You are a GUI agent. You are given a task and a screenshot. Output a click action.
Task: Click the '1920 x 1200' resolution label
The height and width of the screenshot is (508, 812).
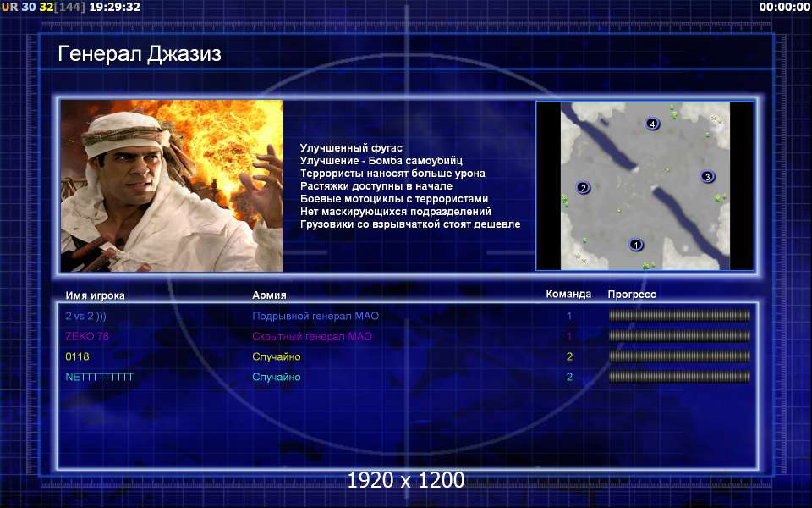click(x=405, y=480)
